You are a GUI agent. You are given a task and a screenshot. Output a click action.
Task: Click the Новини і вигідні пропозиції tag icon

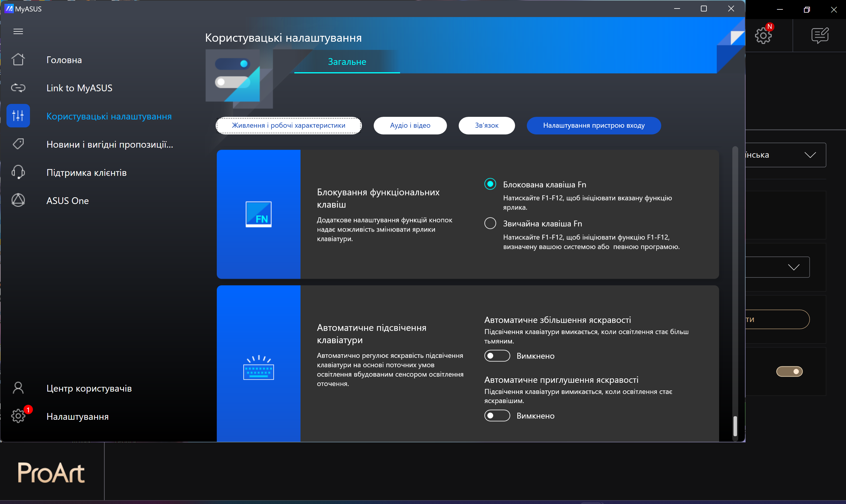[x=18, y=144]
